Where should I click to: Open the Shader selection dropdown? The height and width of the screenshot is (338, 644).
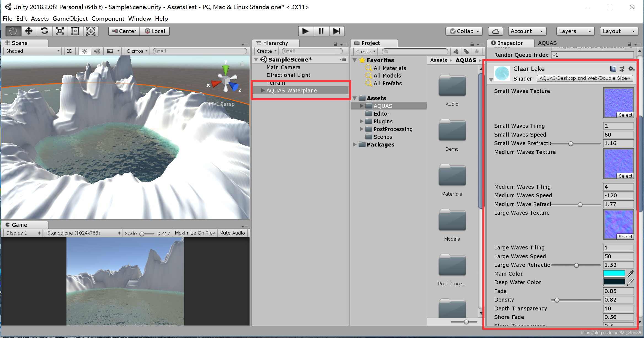(x=585, y=78)
